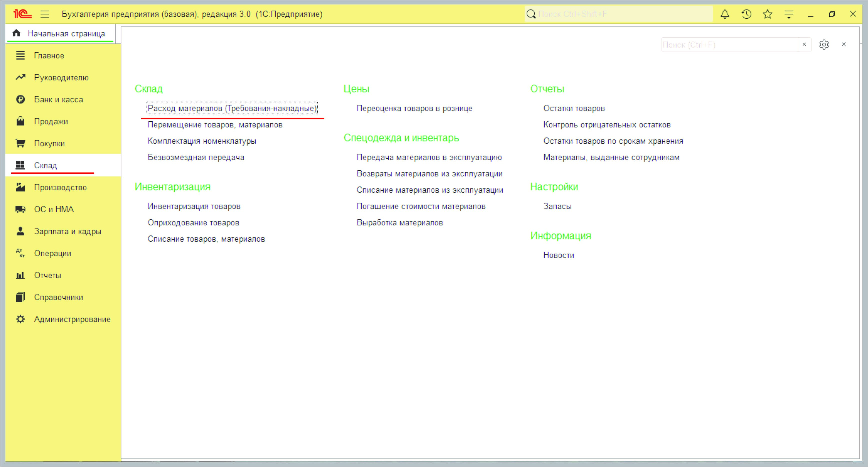Open notifications bell icon
The height and width of the screenshot is (467, 868).
coord(724,14)
